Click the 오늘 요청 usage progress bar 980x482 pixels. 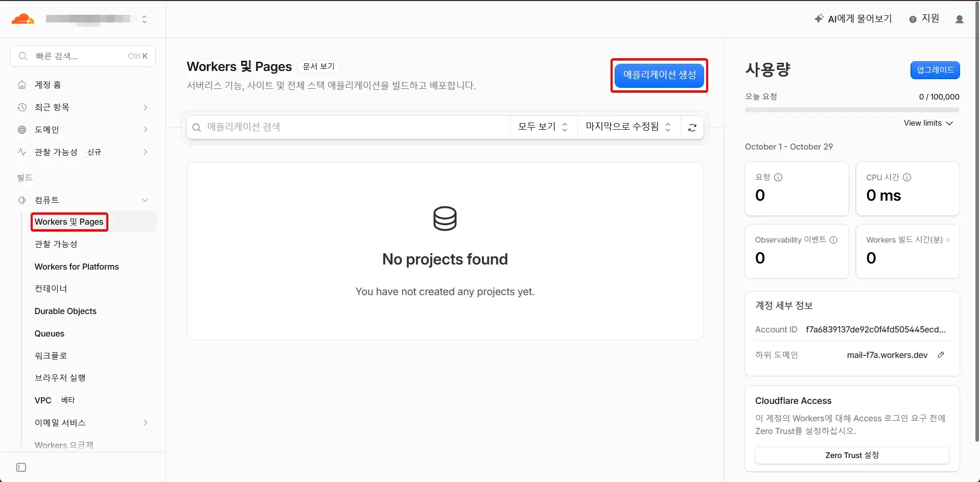pos(852,110)
